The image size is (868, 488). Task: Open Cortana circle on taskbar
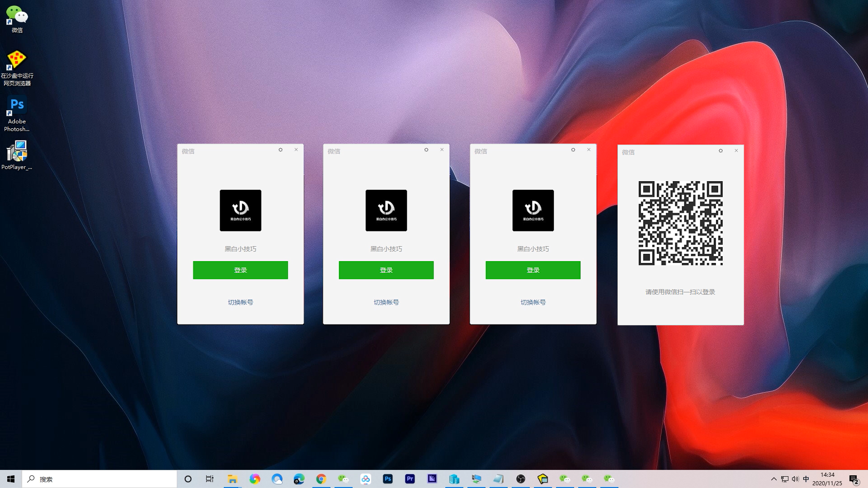click(188, 479)
